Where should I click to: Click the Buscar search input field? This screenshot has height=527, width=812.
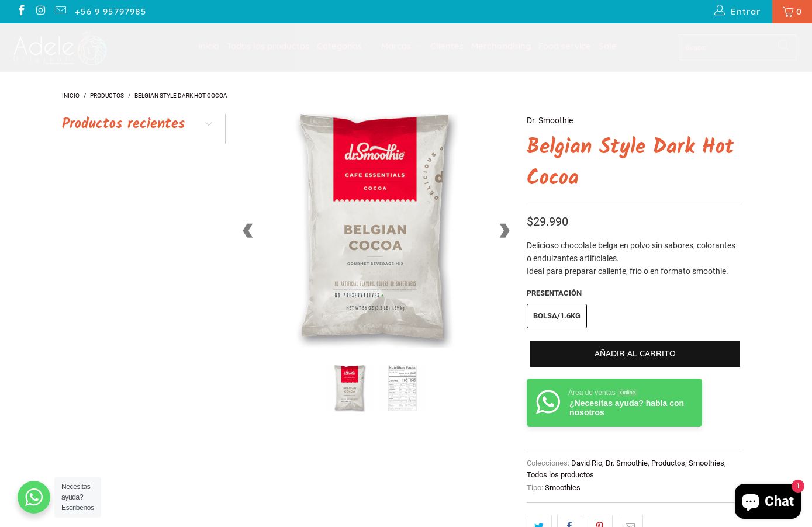click(x=728, y=47)
